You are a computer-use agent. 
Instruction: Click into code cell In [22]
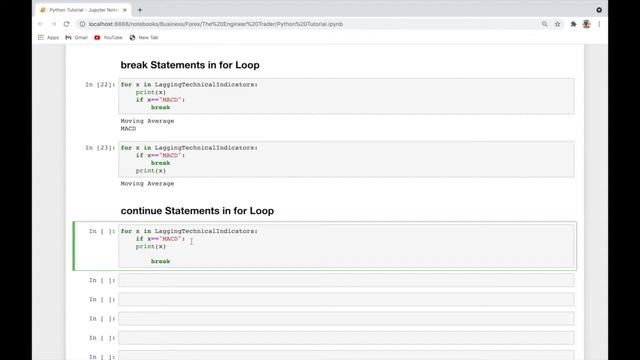point(346,96)
